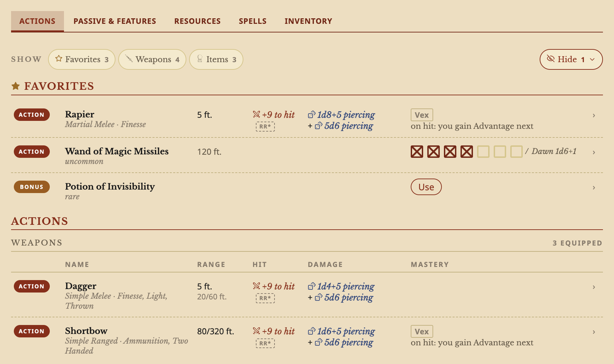The width and height of the screenshot is (614, 364).
Task: Click the Shortbow weapon name
Action: [86, 331]
